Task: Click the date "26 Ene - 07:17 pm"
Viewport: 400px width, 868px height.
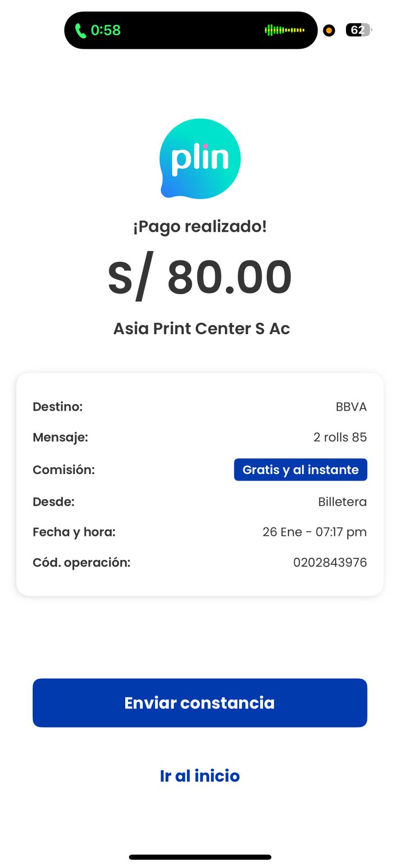Action: coord(314,532)
